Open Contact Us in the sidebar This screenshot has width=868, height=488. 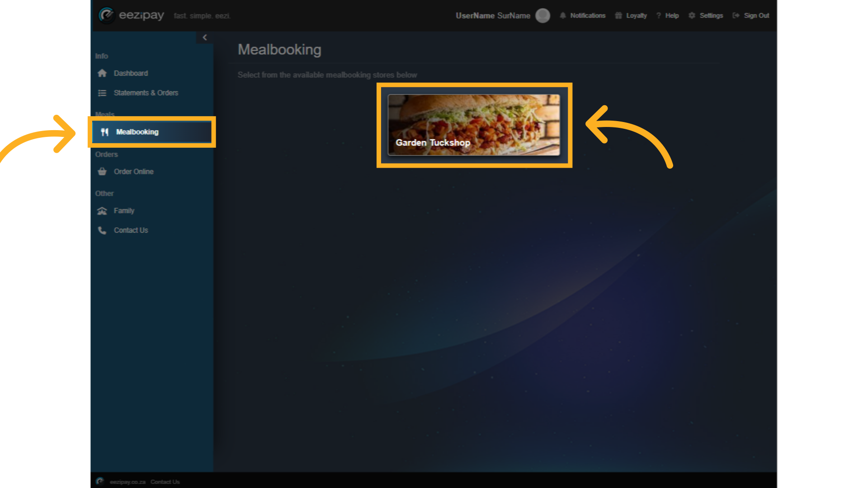pos(131,230)
